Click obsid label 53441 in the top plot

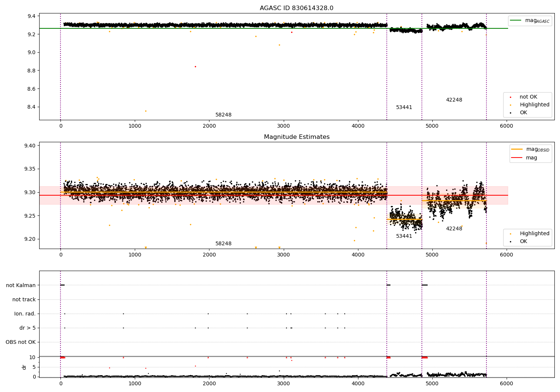(404, 108)
